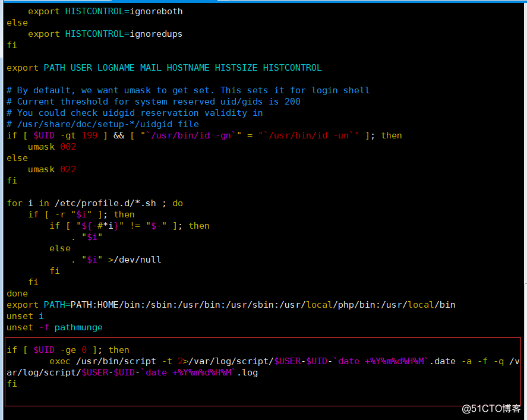527x420 pixels.
Task: Click the '. "$i" >/dev/null' line
Action: [116, 260]
